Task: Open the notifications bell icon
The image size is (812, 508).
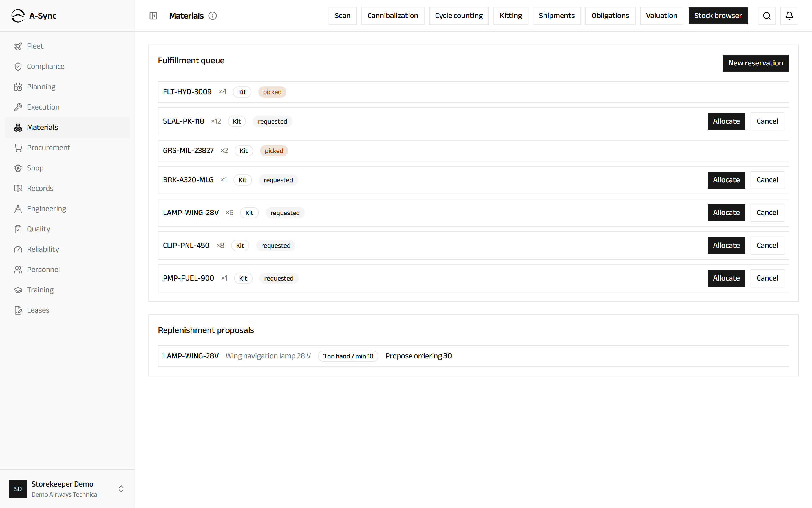Action: pyautogui.click(x=789, y=16)
